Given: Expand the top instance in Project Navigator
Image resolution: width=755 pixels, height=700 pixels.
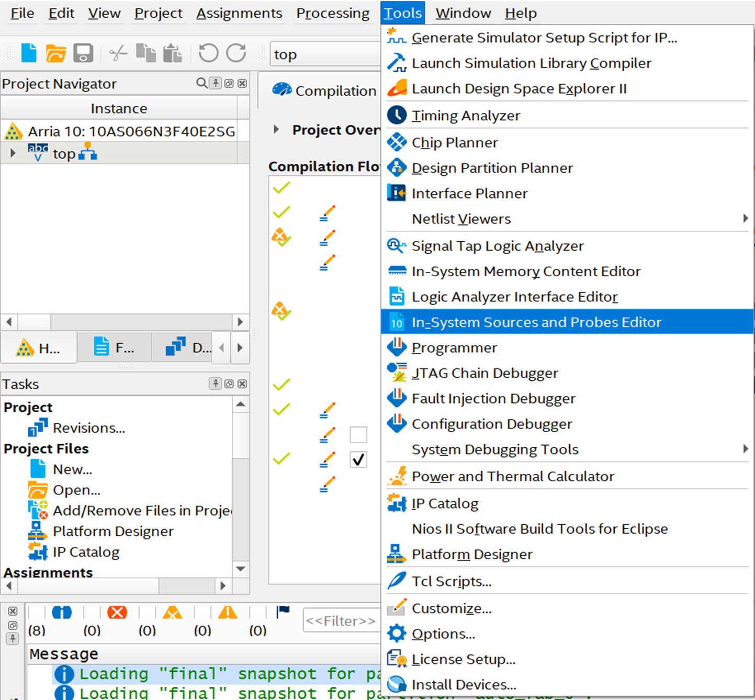Looking at the screenshot, I should pos(12,153).
